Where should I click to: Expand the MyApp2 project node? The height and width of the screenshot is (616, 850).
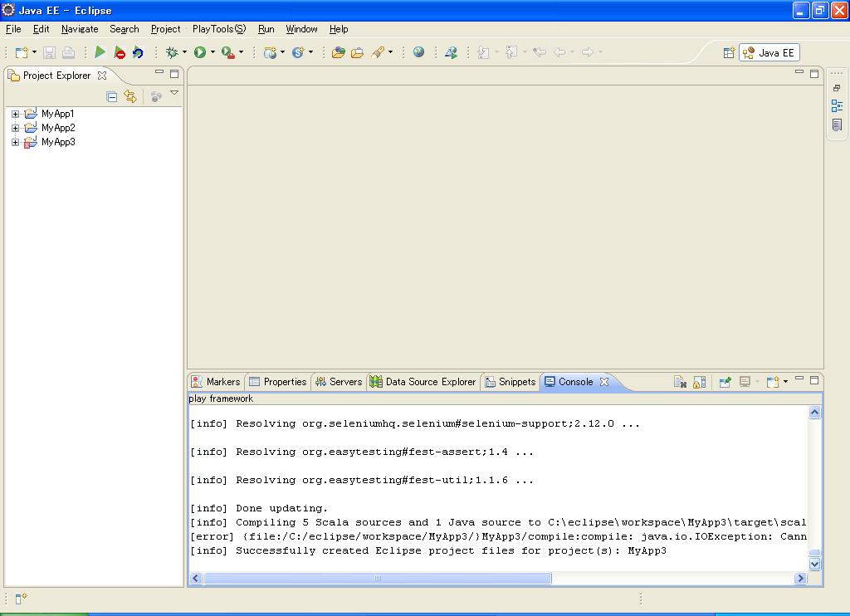tap(15, 128)
